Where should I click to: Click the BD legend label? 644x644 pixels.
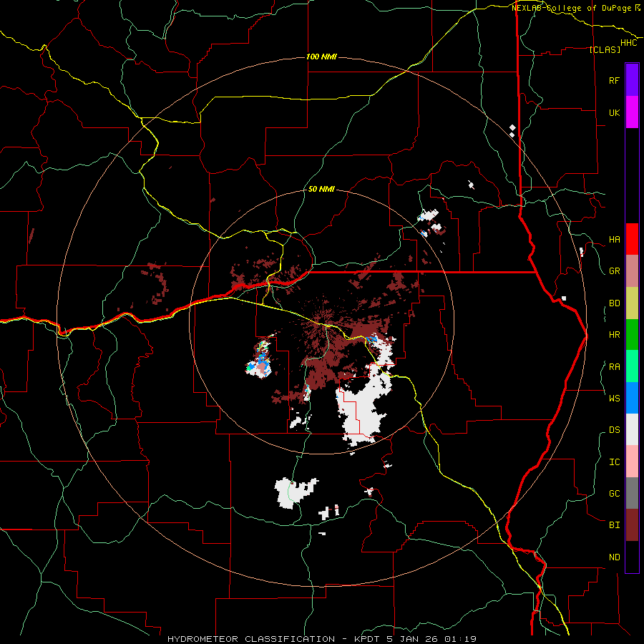(614, 303)
